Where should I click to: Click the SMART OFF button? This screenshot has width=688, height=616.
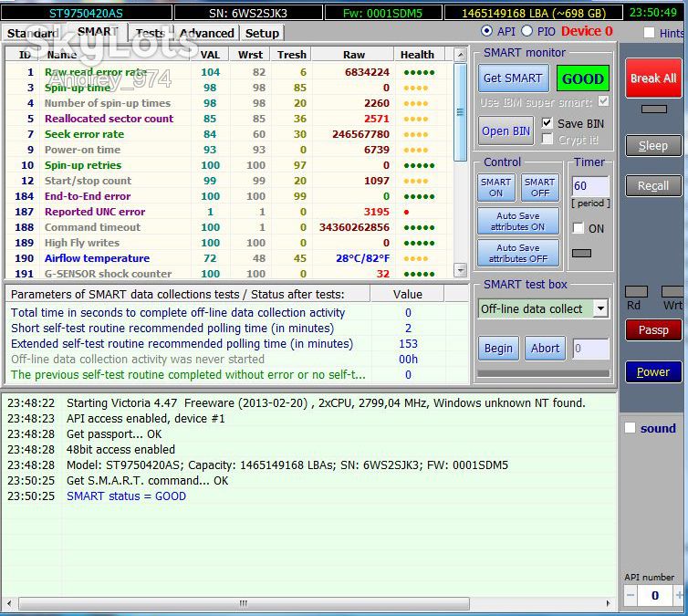tap(540, 187)
